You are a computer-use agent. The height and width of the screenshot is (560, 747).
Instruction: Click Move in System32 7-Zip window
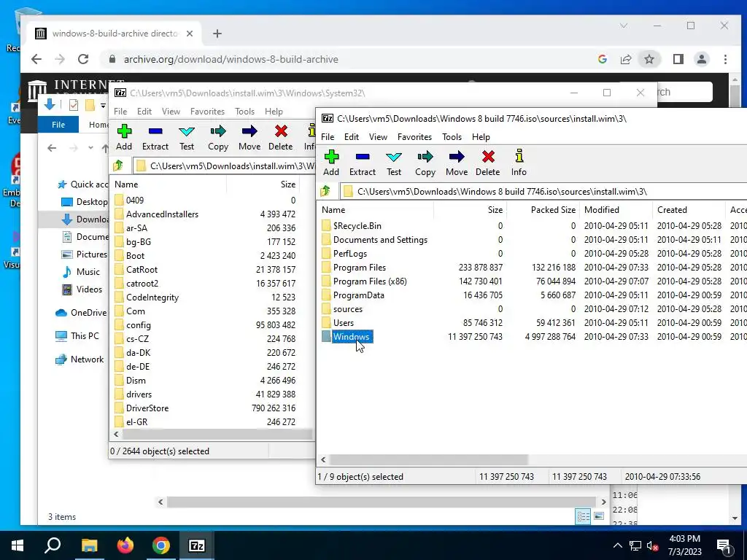point(249,138)
